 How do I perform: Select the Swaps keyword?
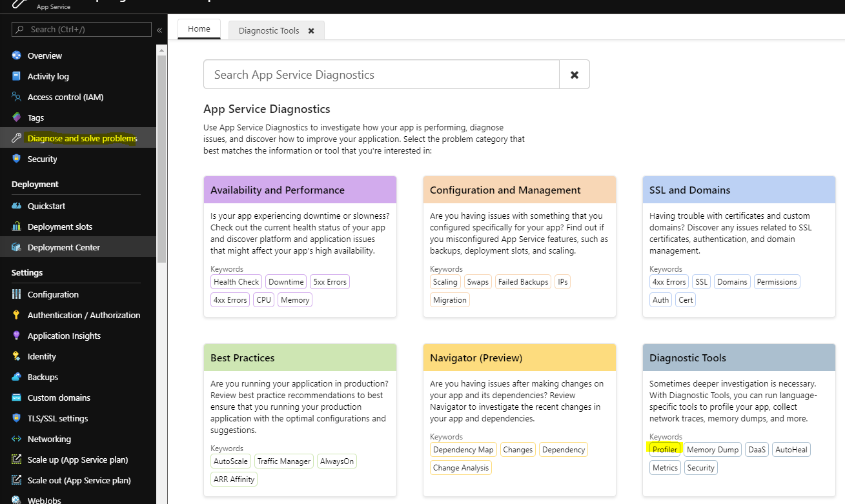point(478,282)
